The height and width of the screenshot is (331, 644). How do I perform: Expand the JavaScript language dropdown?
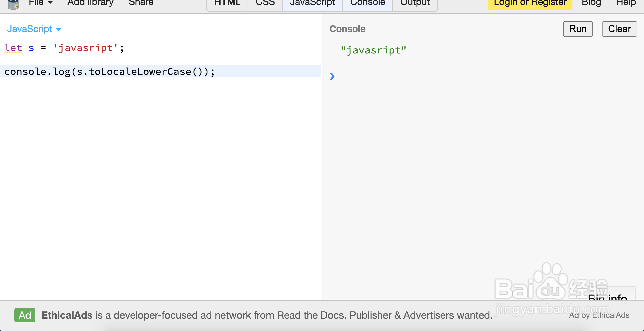(x=34, y=29)
